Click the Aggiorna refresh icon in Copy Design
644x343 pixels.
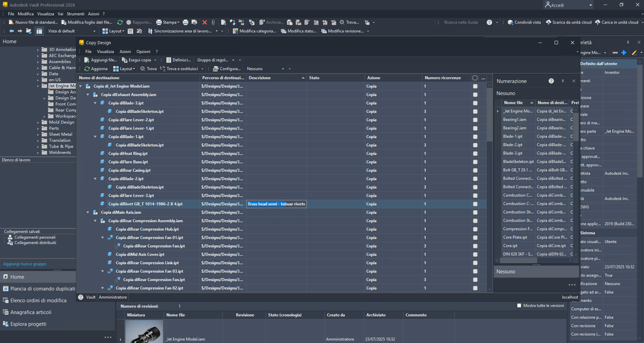(87, 69)
